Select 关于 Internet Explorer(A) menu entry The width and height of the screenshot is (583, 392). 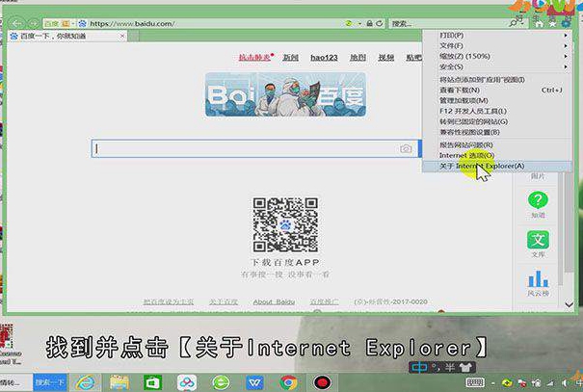point(497,166)
